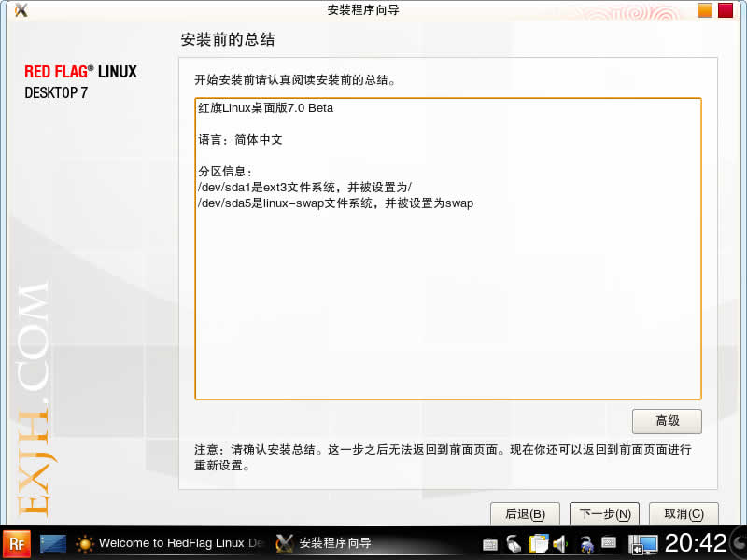Click the monitor display tray icon
This screenshot has width=747, height=560.
click(x=642, y=544)
